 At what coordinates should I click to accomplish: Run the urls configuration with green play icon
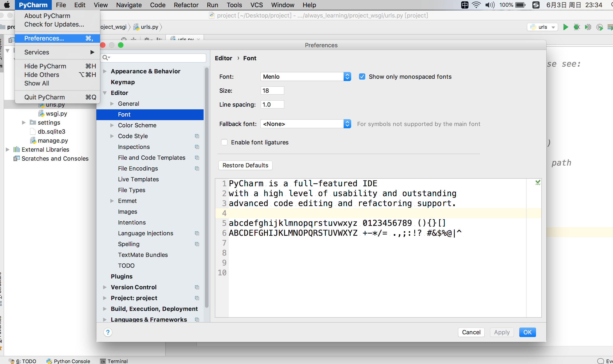pyautogui.click(x=565, y=27)
